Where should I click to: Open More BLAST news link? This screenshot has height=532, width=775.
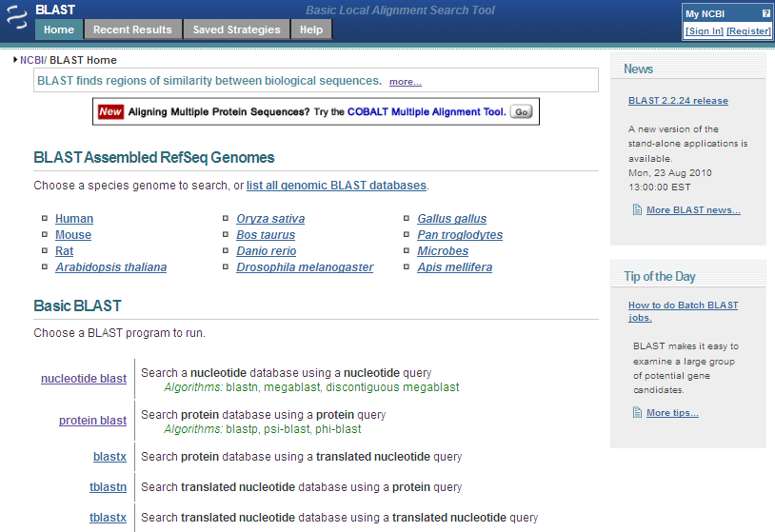693,210
